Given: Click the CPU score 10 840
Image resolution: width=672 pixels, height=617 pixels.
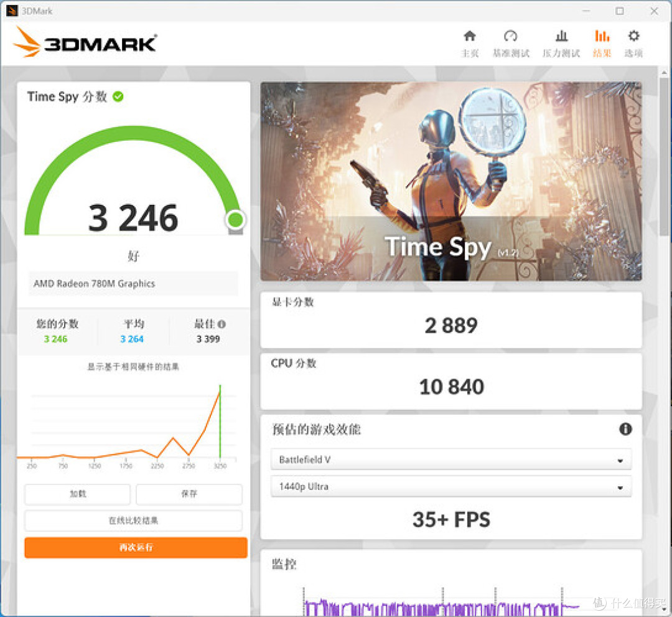Looking at the screenshot, I should (451, 387).
